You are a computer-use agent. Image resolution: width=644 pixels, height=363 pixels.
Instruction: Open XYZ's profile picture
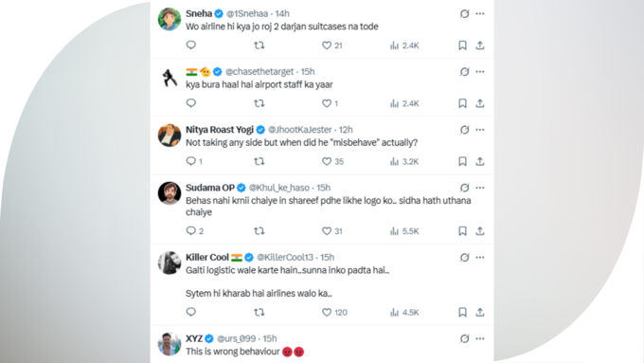tap(170, 344)
